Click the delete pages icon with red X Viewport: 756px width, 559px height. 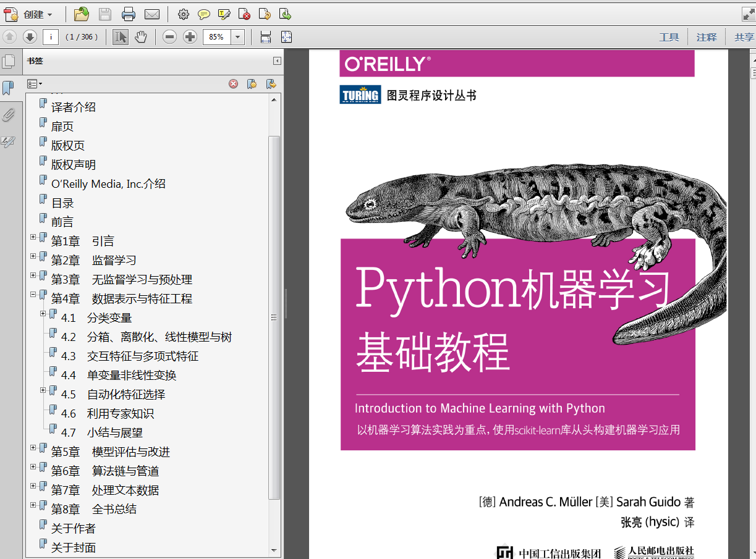(244, 14)
